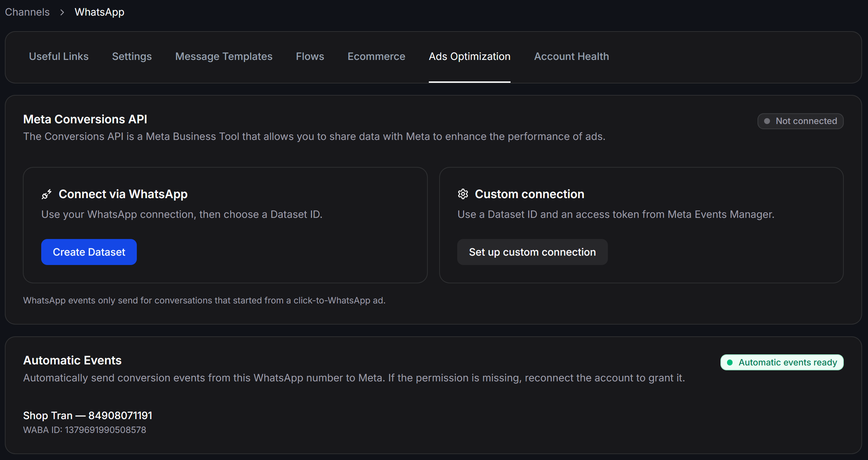Open the Message Templates tab

pos(224,56)
